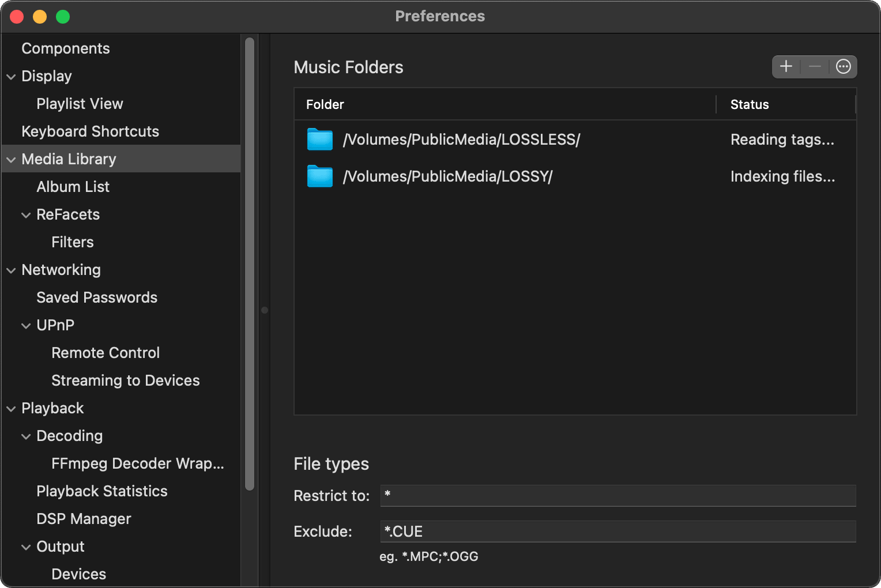Screen dimensions: 881x588
Task: Select the Playback Statistics entry
Action: pyautogui.click(x=101, y=491)
